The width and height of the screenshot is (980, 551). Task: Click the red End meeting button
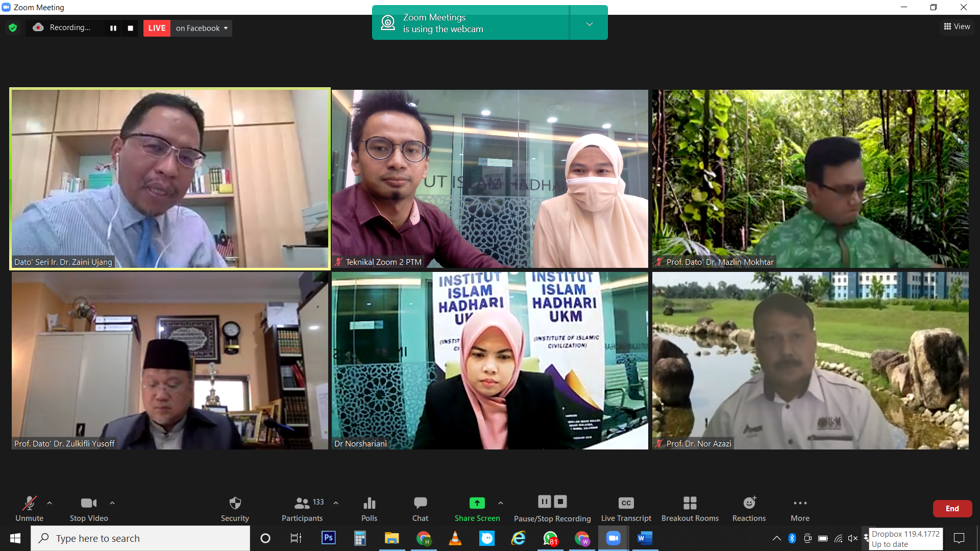click(952, 508)
